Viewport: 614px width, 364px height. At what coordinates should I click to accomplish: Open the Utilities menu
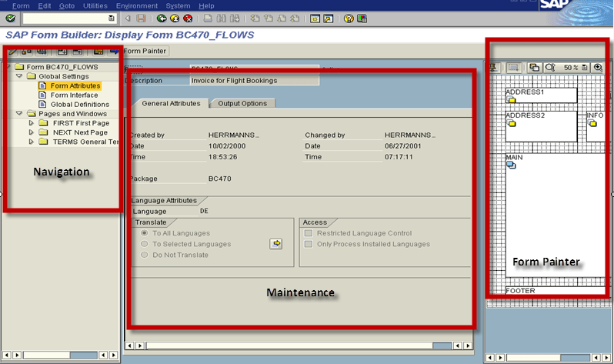pyautogui.click(x=95, y=5)
